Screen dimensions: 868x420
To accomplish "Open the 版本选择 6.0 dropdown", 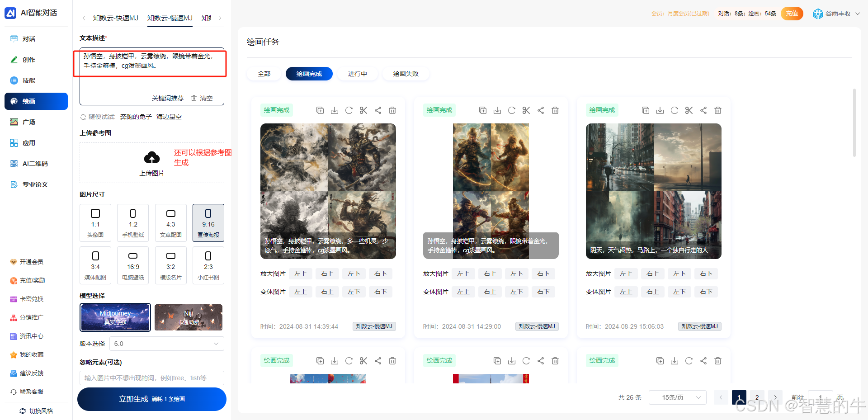I will click(167, 344).
